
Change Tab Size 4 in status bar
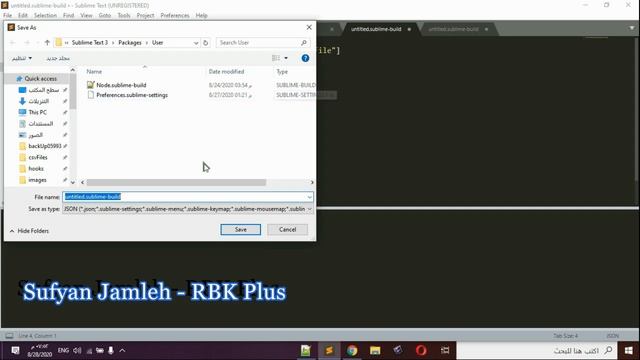click(x=565, y=336)
